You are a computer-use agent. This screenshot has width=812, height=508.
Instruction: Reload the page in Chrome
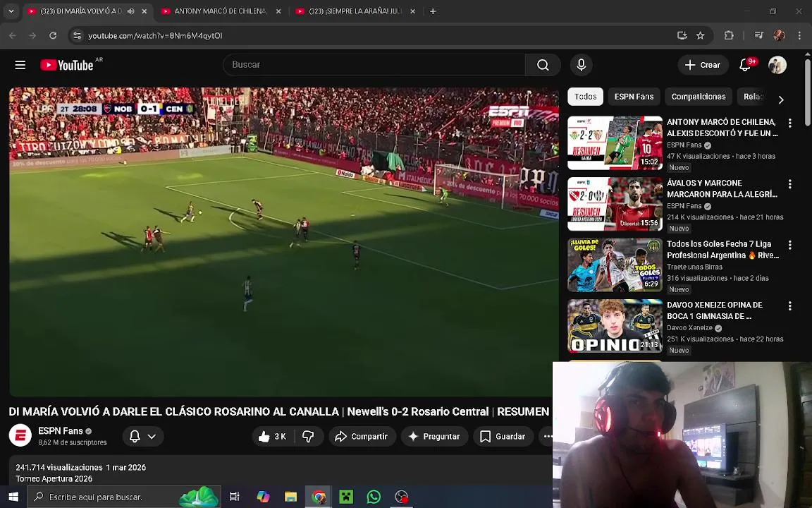click(53, 35)
